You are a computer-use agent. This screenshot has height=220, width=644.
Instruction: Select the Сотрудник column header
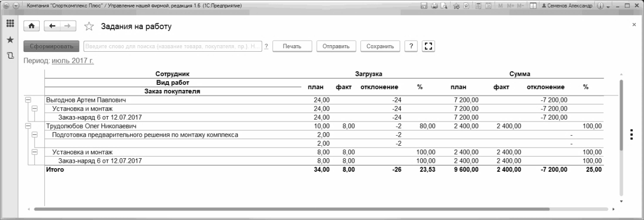point(172,74)
